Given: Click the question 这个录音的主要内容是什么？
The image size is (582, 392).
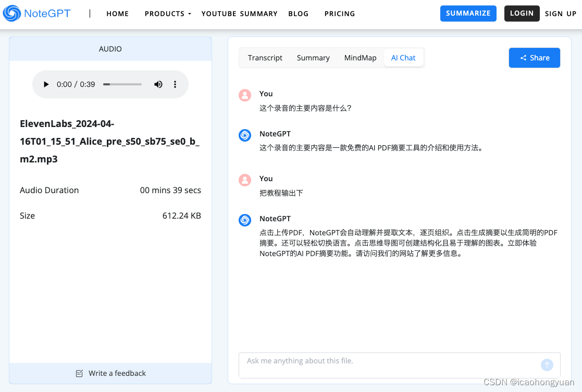Looking at the screenshot, I should (305, 108).
